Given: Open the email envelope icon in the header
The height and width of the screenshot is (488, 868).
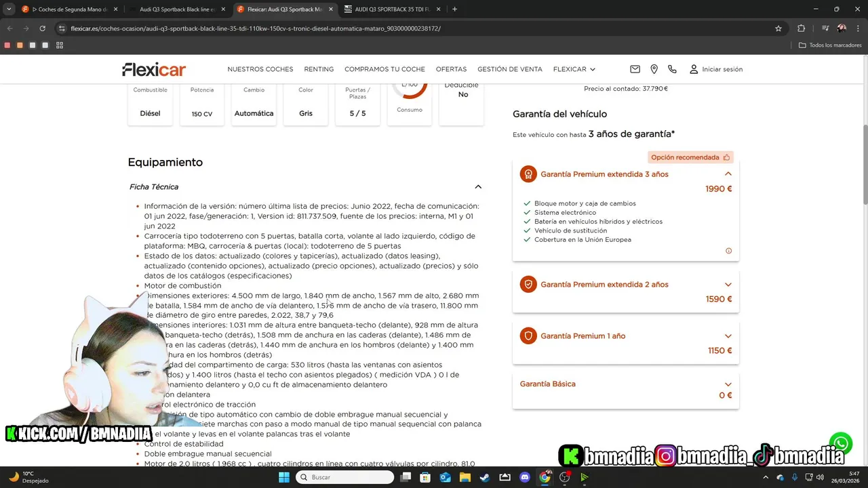Looking at the screenshot, I should [635, 69].
